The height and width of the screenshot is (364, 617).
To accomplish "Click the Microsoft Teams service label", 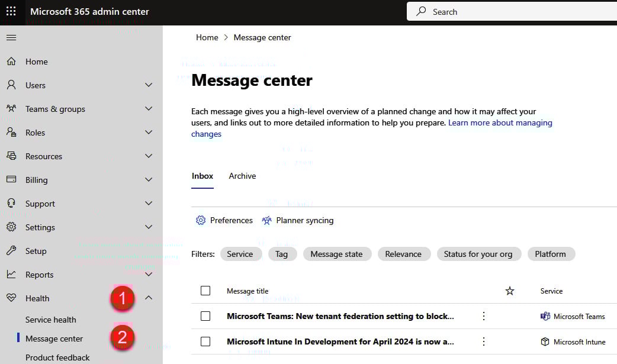I will tap(579, 317).
